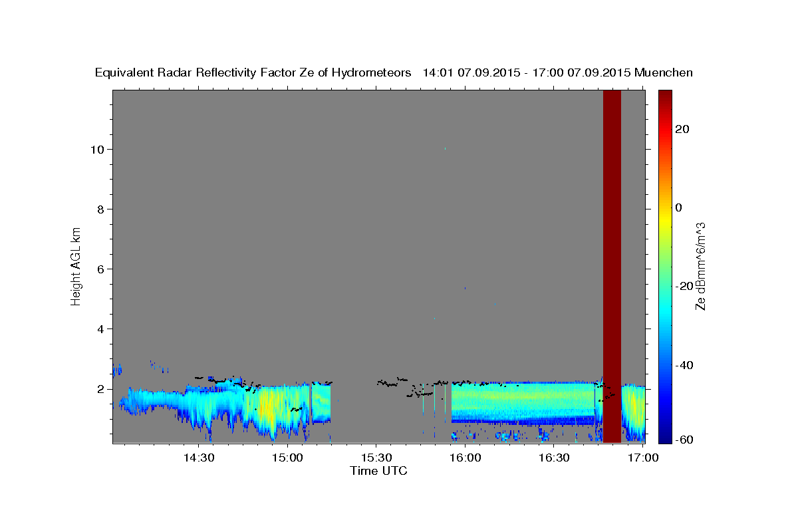Click the height tick label '8'
The image size is (798, 532).
point(100,209)
